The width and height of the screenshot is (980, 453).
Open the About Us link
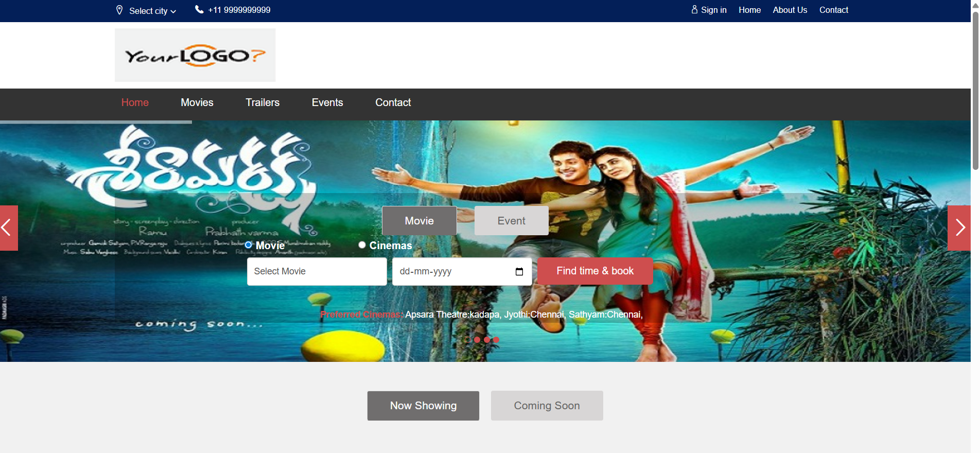click(x=790, y=10)
